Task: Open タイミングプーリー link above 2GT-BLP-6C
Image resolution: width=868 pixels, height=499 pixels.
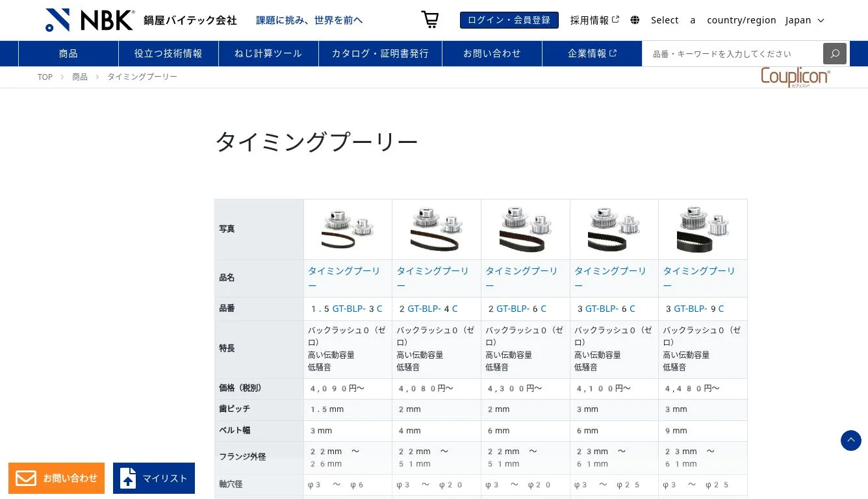Action: click(522, 278)
